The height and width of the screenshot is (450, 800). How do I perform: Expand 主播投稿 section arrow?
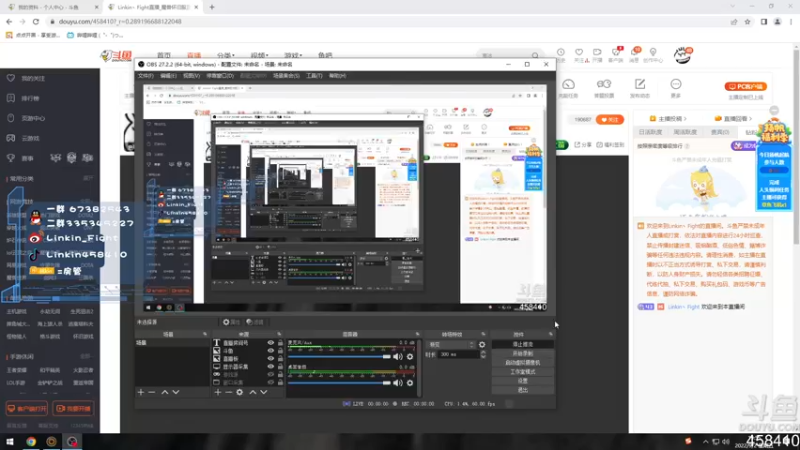coord(685,118)
